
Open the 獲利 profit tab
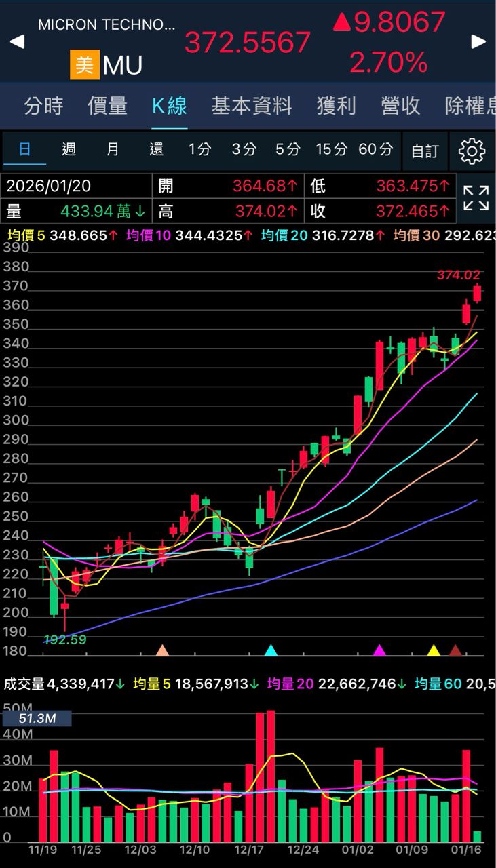click(x=336, y=106)
